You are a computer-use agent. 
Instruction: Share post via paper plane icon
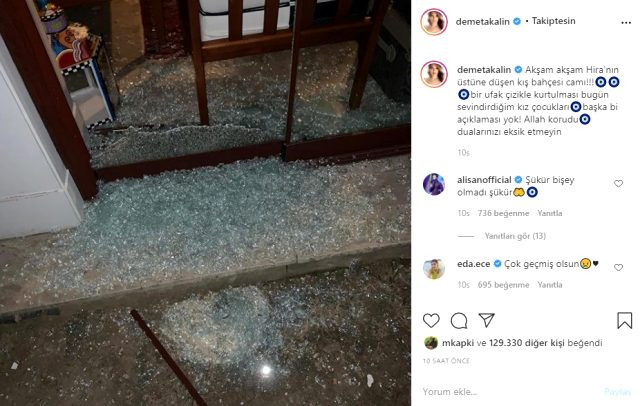click(487, 320)
